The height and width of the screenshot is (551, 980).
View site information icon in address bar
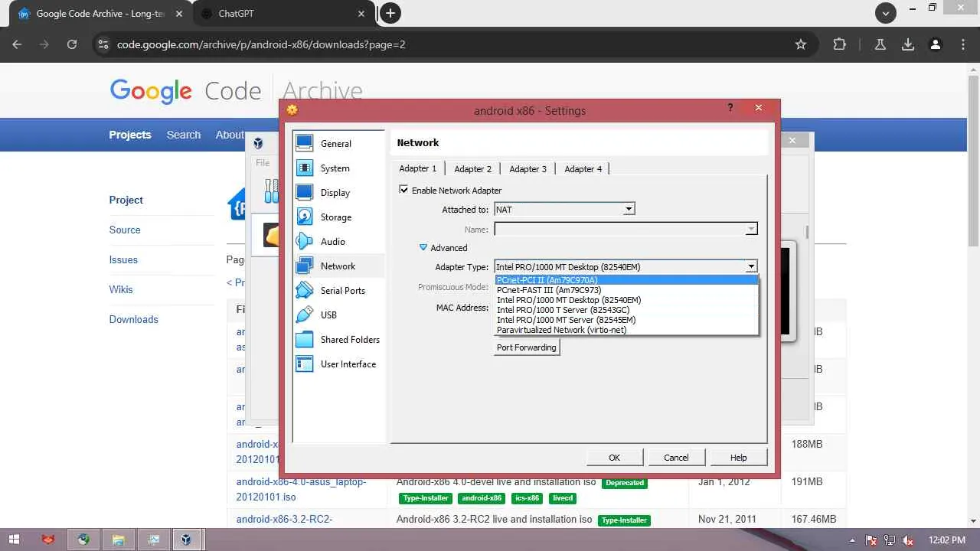103,44
